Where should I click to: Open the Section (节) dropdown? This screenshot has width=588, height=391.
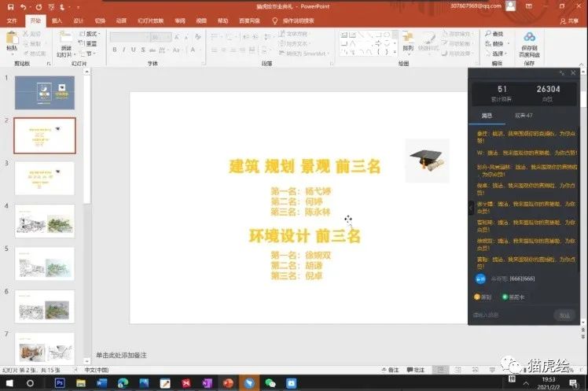point(88,53)
